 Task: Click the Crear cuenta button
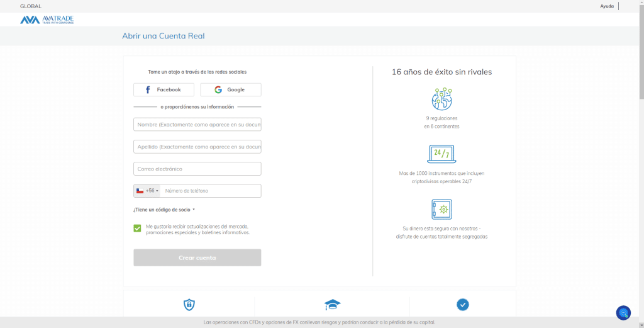click(x=197, y=257)
